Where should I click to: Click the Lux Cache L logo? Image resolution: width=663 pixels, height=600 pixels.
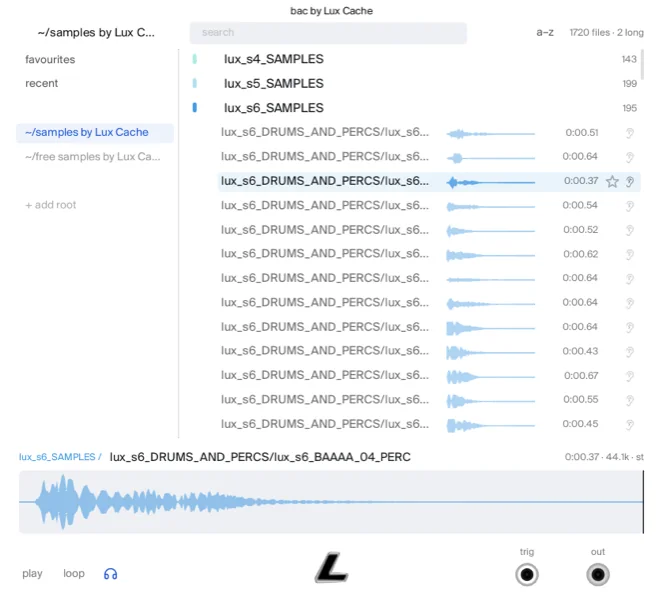coord(332,567)
